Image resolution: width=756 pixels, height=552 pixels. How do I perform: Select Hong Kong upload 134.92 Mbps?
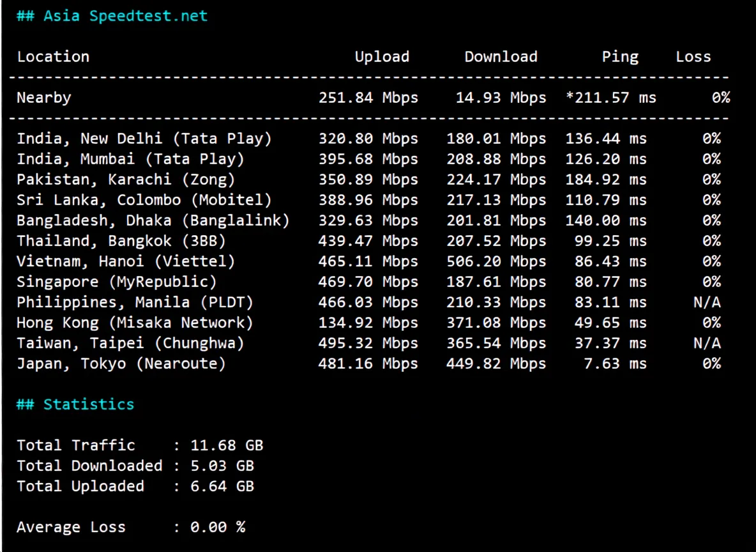click(368, 323)
